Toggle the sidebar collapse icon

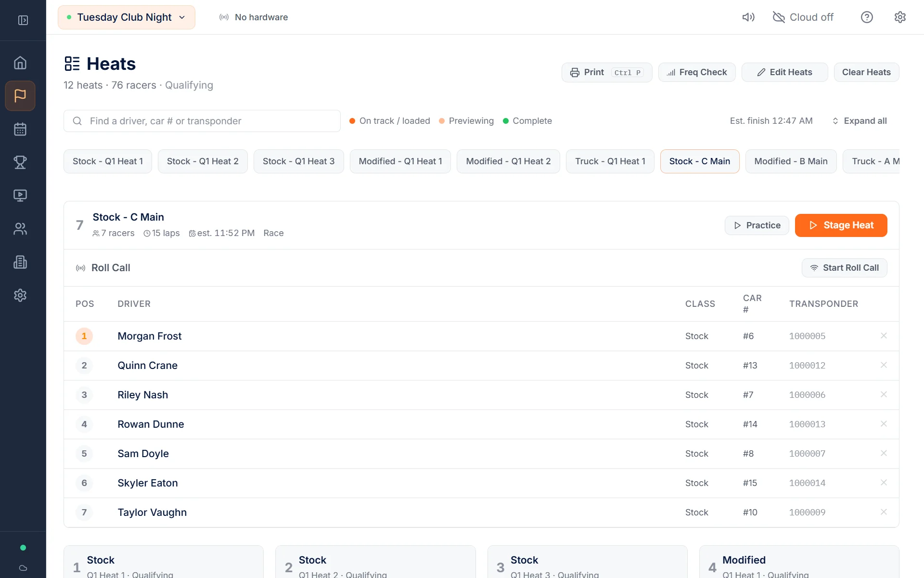[23, 20]
